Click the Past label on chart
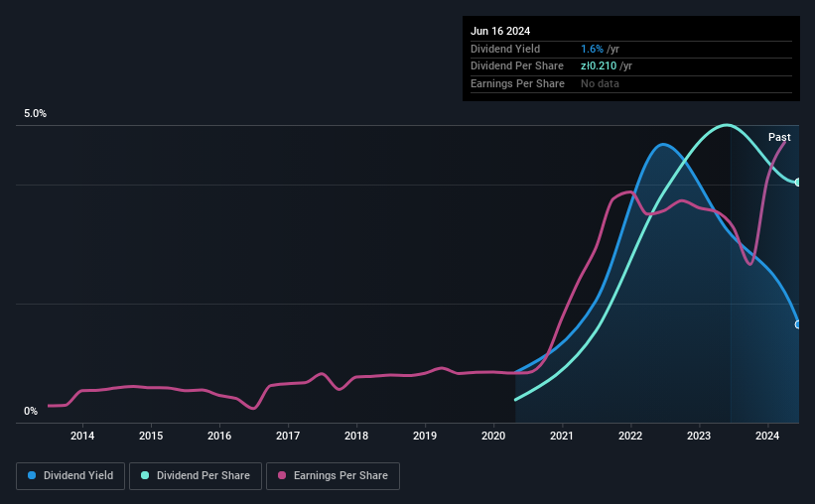815x504 pixels. [x=779, y=137]
